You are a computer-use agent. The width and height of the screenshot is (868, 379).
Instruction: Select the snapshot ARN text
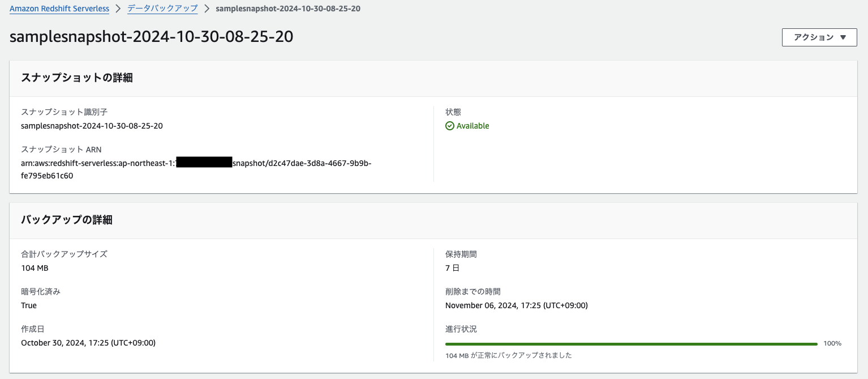(x=196, y=169)
